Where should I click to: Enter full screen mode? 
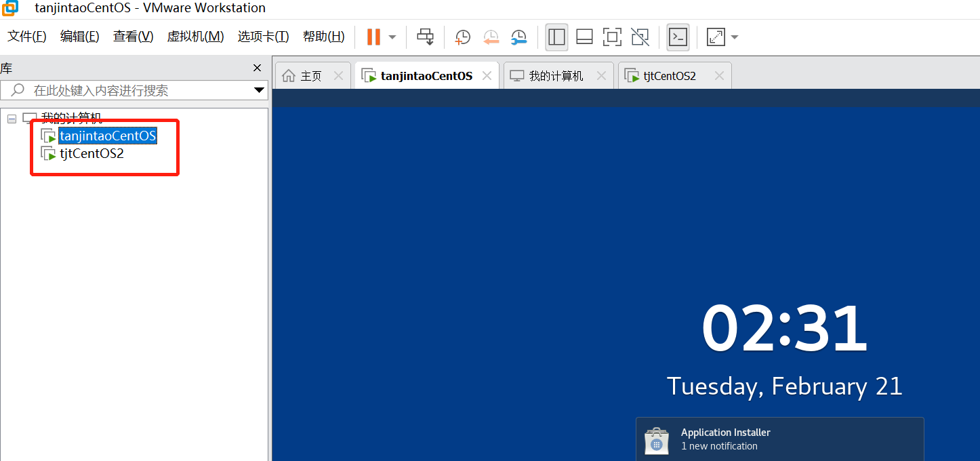click(612, 37)
